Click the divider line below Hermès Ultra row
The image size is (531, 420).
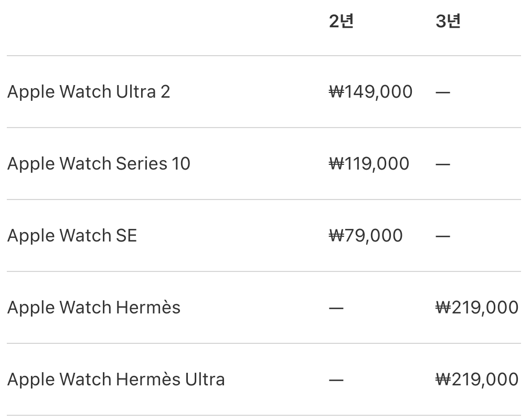(263, 415)
